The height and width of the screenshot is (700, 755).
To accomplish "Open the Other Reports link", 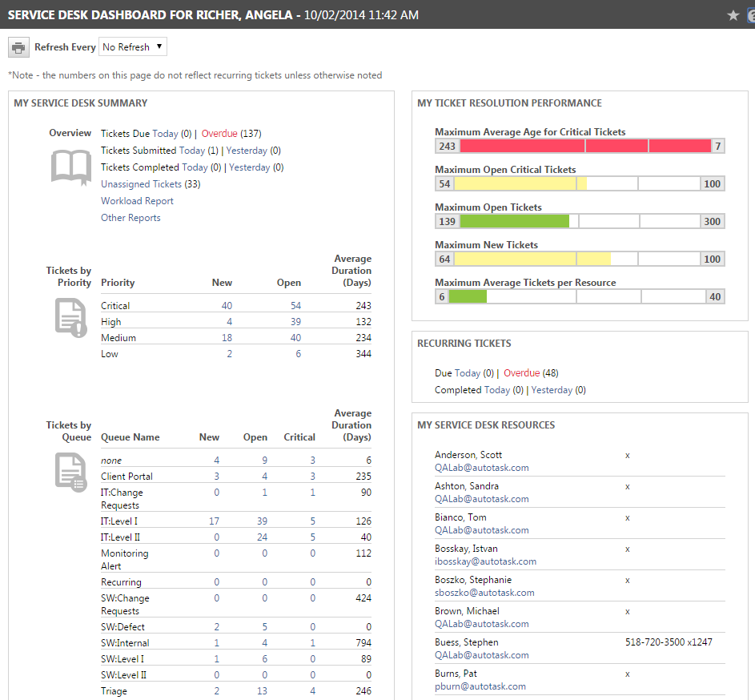I will click(131, 218).
